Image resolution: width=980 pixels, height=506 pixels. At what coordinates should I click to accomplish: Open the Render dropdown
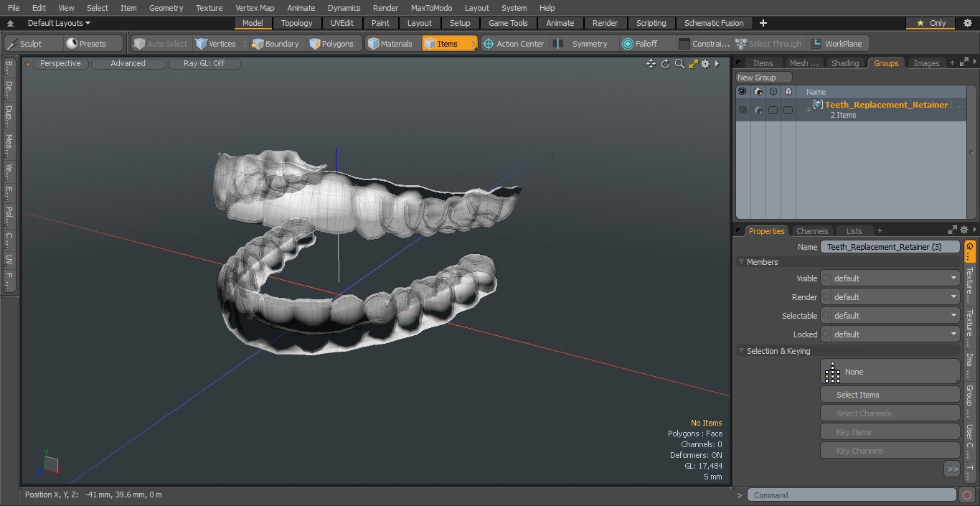point(890,297)
